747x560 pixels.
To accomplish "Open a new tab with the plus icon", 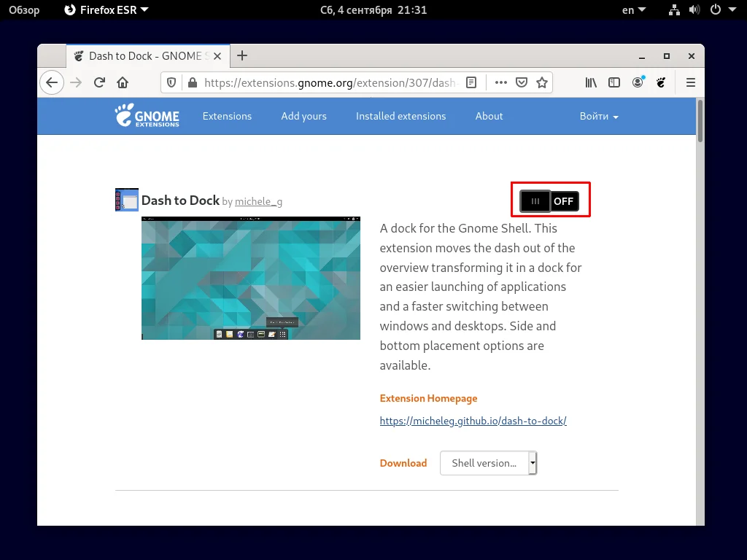I will (242, 55).
